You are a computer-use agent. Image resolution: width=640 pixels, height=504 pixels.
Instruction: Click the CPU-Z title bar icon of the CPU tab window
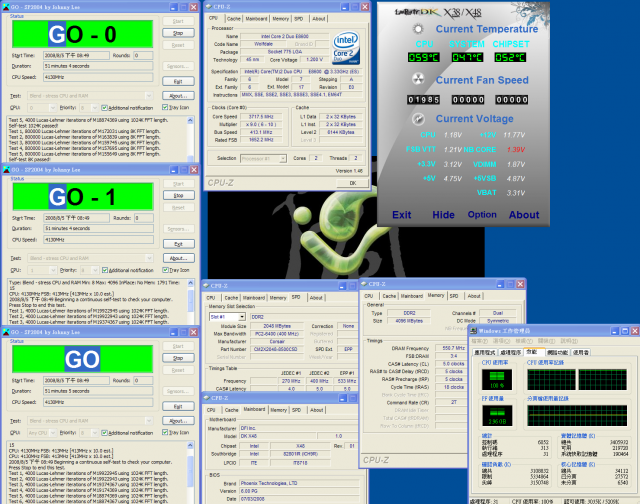click(209, 7)
